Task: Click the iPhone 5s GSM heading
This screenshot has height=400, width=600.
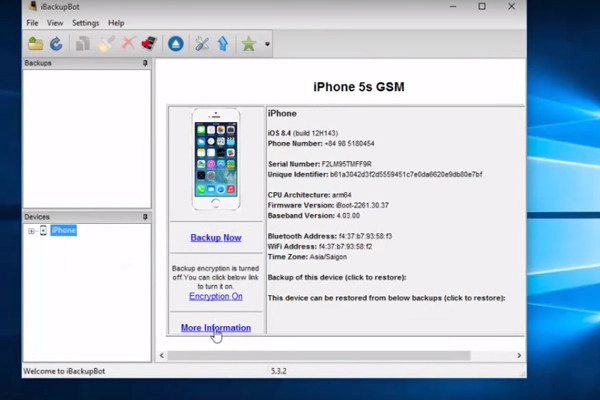Action: click(x=359, y=87)
